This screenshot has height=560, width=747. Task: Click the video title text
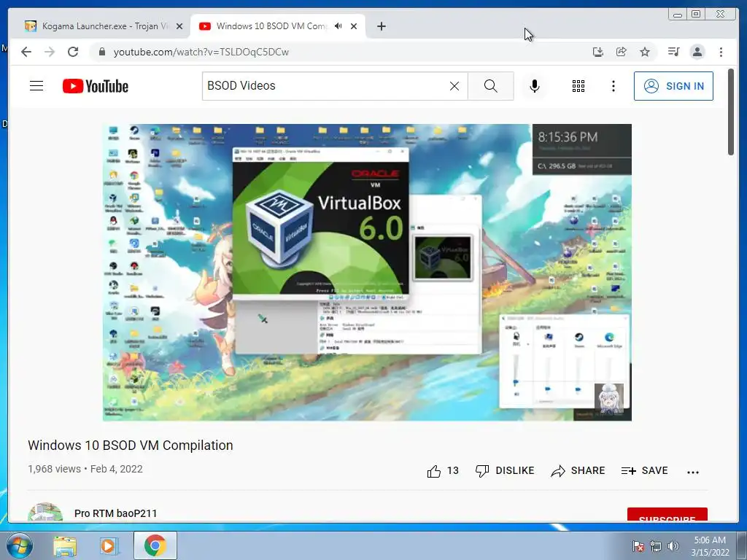pyautogui.click(x=131, y=446)
